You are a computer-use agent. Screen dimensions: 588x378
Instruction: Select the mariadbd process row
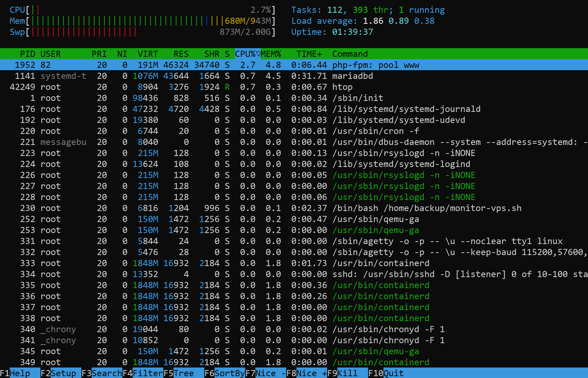[294, 76]
